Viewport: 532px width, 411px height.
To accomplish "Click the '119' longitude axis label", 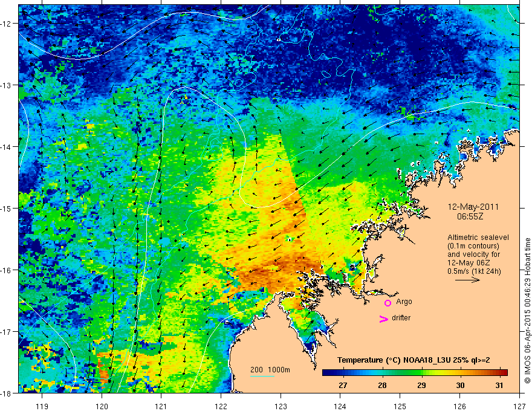I will tap(42, 406).
